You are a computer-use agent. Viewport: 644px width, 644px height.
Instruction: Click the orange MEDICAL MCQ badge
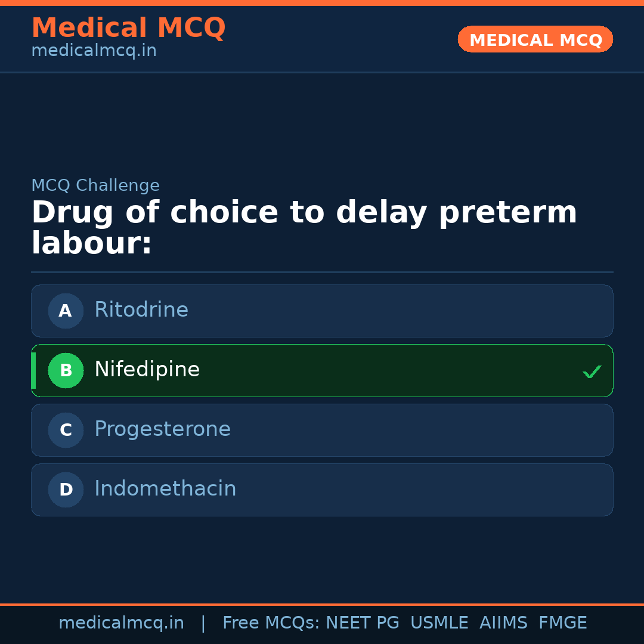(535, 40)
